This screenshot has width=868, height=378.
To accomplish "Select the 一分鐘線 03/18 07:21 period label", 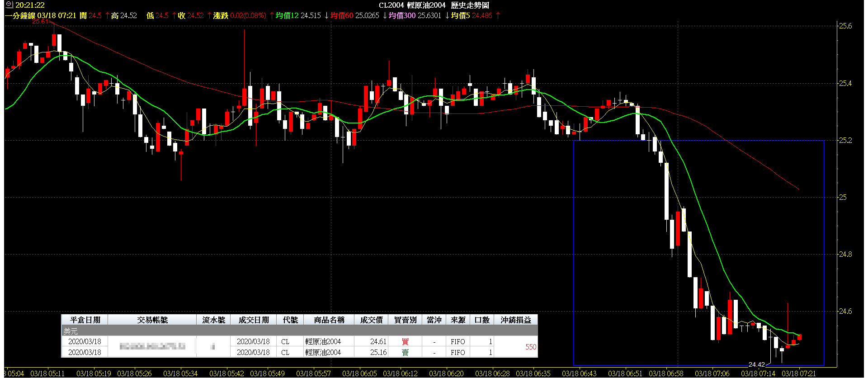I will click(x=41, y=15).
